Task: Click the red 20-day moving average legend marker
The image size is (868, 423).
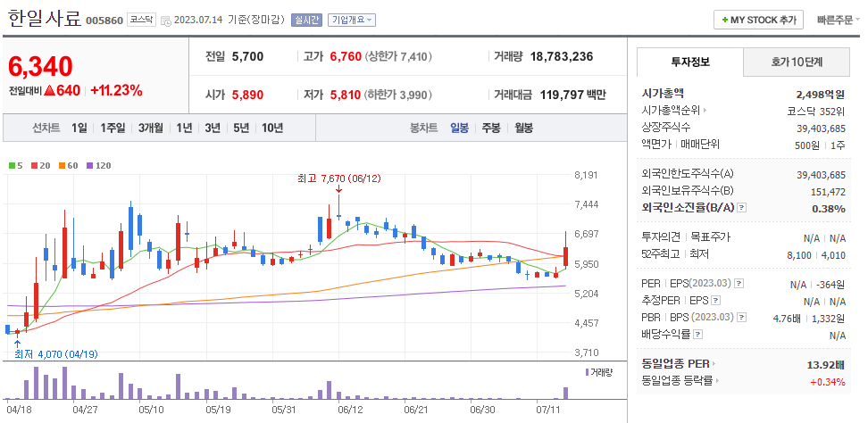Action: (x=34, y=165)
